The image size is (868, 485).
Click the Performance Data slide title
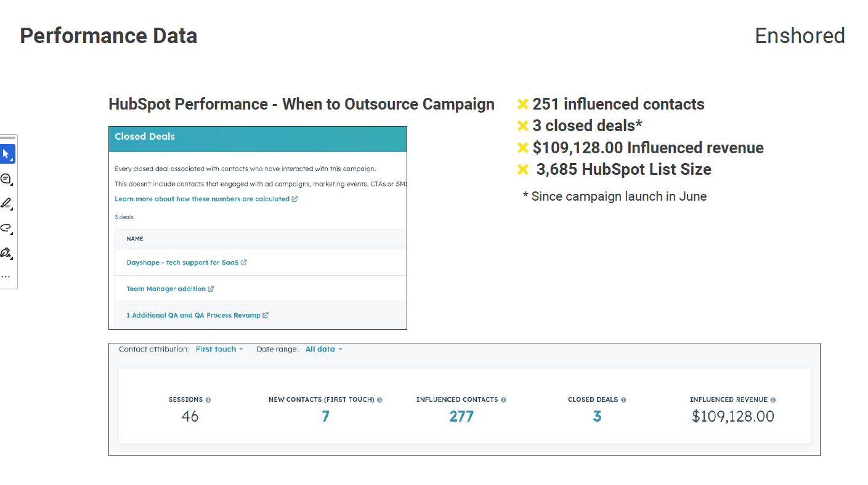pyautogui.click(x=108, y=36)
